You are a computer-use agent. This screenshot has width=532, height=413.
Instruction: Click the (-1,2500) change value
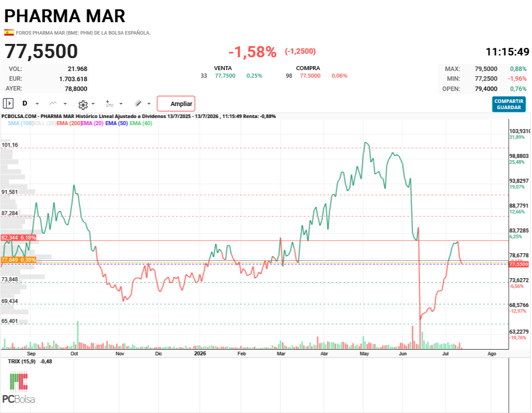(300, 51)
